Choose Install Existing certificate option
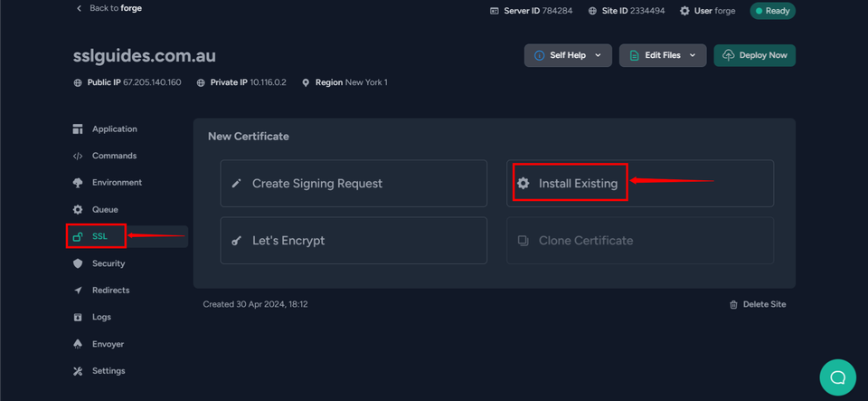The image size is (868, 401). [578, 184]
